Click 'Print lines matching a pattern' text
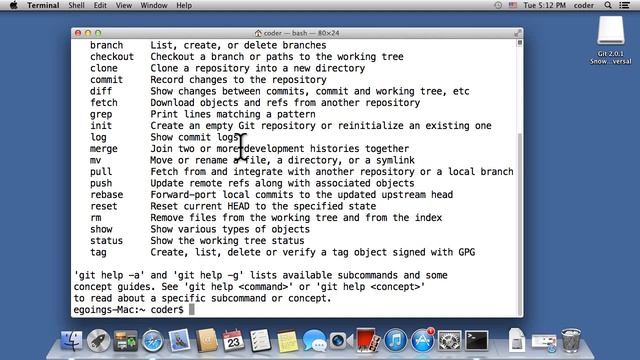 pos(233,114)
